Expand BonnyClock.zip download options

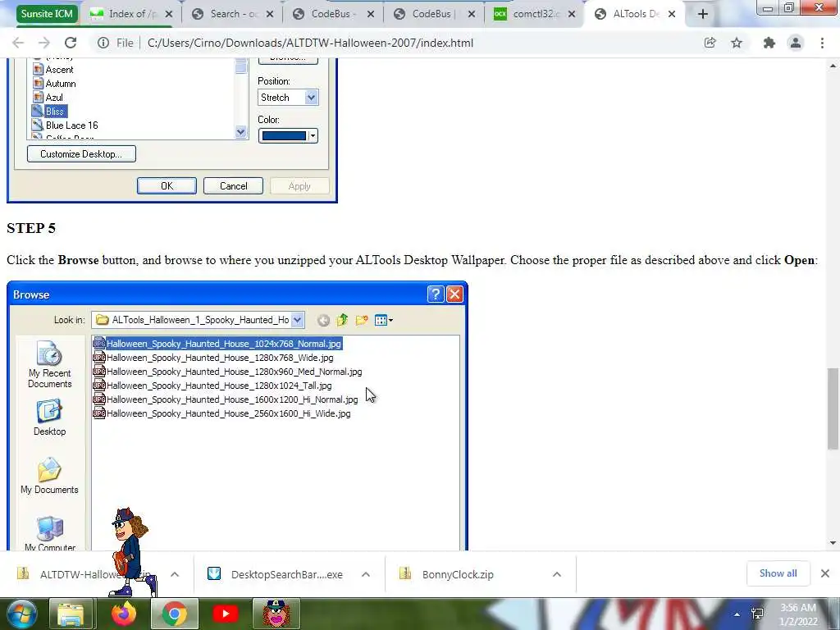pyautogui.click(x=557, y=574)
